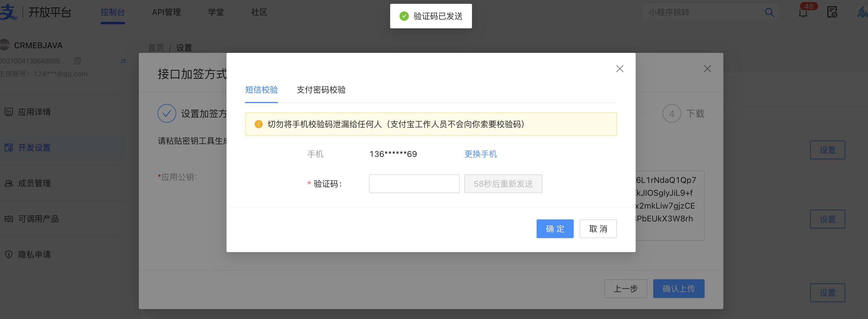Click the notification bell icon
Screen dimensions: 868x319
coord(803,13)
